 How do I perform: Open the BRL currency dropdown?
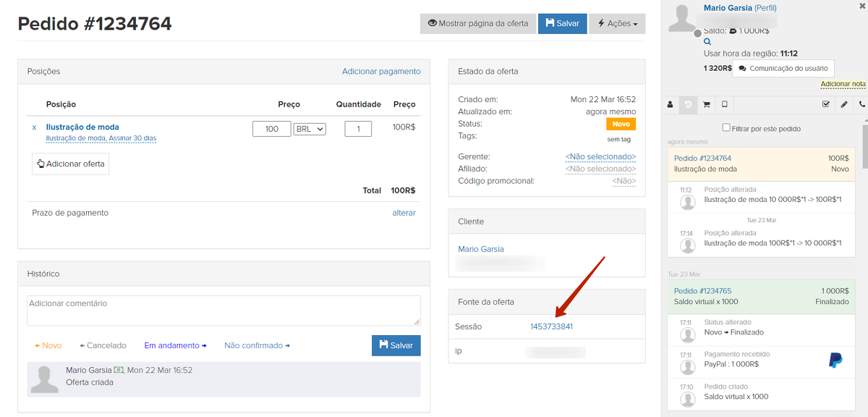[x=310, y=129]
